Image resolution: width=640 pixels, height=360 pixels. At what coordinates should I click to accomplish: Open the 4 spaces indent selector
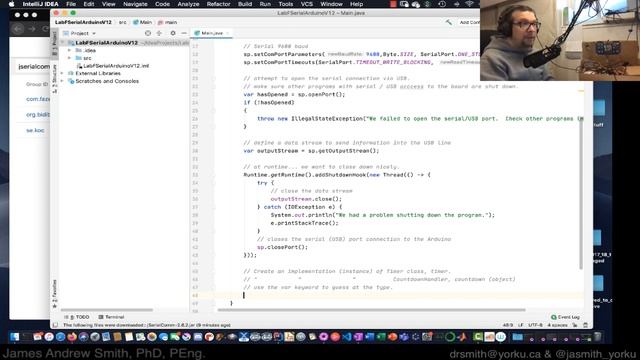[557, 325]
